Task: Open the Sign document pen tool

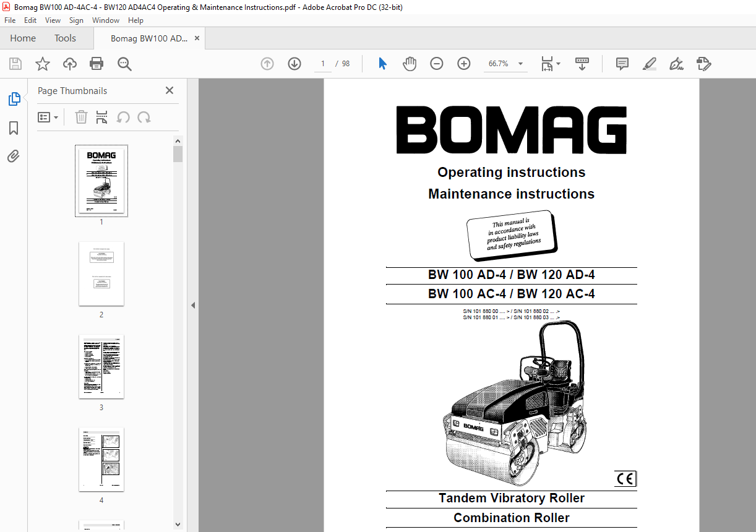Action: point(677,64)
